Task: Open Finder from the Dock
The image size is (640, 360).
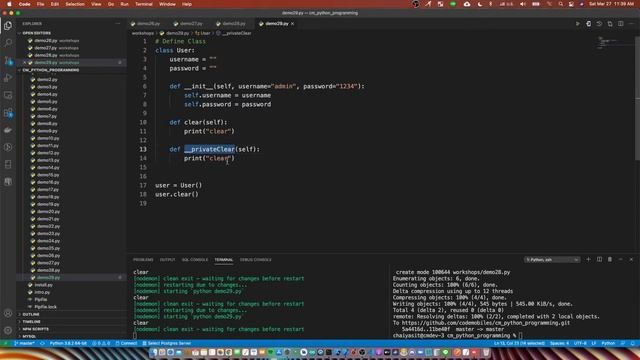Action: click(153, 352)
